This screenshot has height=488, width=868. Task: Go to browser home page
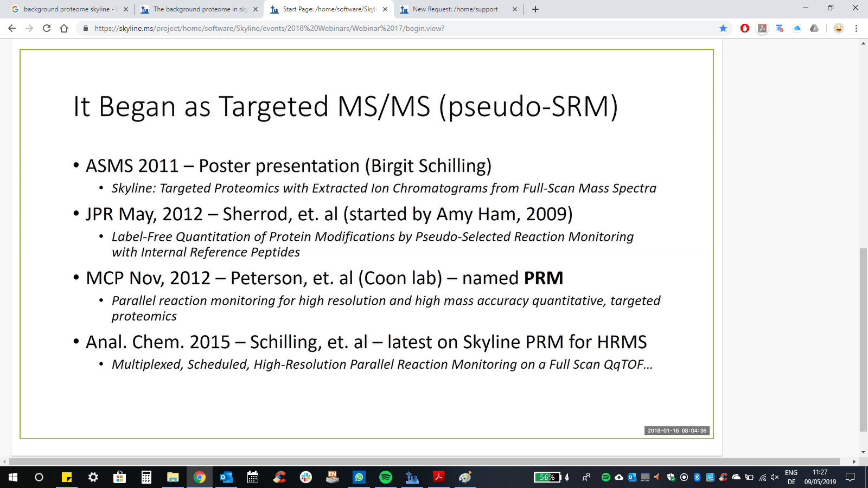pos(64,28)
